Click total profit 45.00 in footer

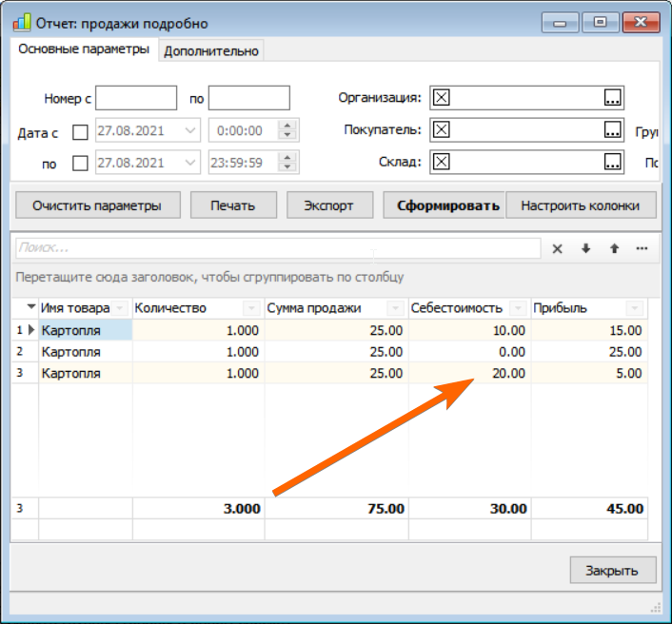pyautogui.click(x=590, y=508)
